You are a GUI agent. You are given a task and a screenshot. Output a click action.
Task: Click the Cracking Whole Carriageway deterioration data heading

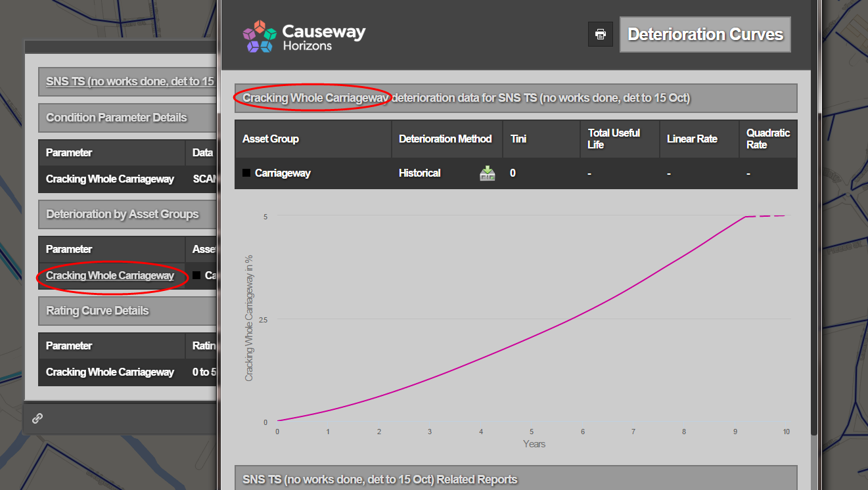[465, 99]
